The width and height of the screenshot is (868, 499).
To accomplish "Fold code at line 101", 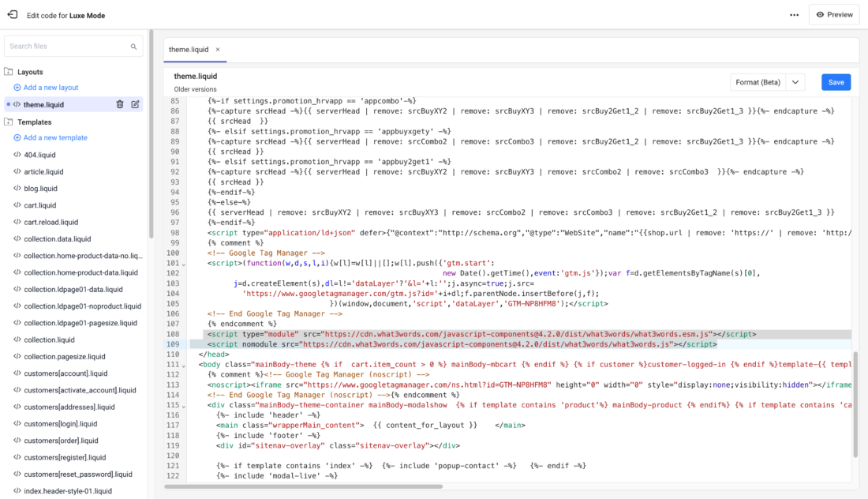I will [184, 264].
